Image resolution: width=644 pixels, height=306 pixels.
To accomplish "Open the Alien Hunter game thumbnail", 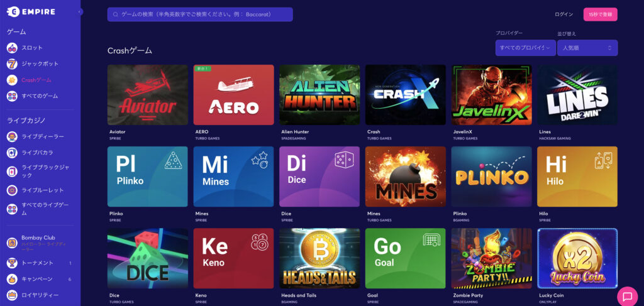I will coord(319,95).
